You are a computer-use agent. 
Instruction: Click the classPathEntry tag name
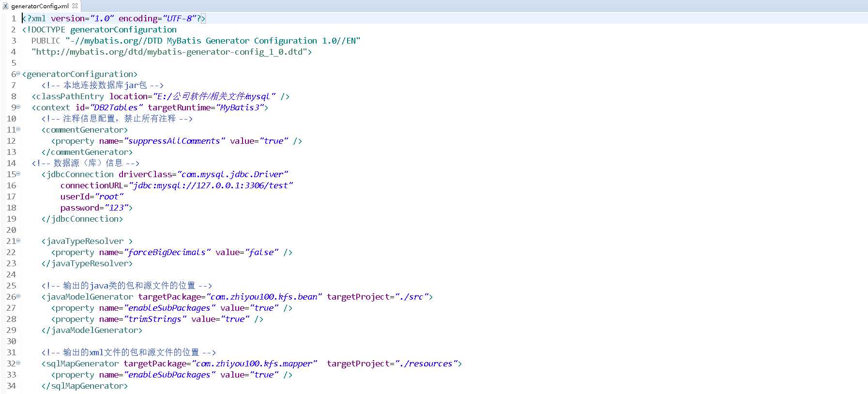coord(70,96)
